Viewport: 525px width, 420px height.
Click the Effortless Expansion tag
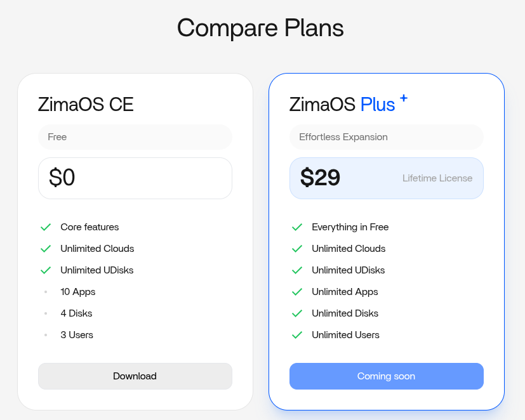(343, 137)
